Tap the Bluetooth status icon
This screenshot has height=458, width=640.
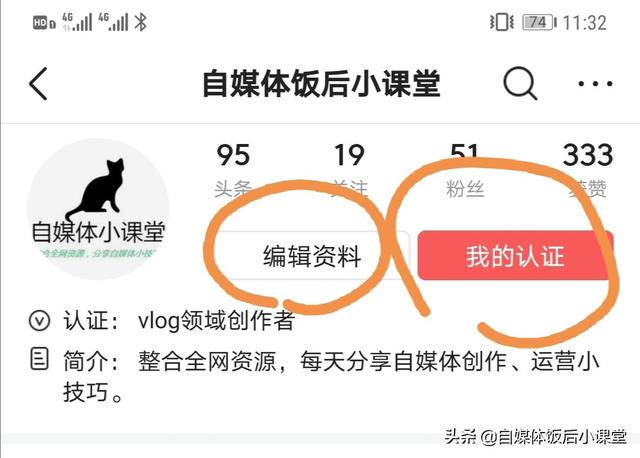(140, 22)
